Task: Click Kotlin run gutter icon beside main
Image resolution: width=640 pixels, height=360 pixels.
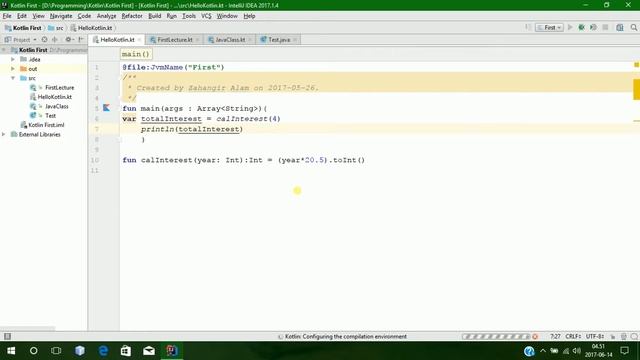Action: (x=107, y=108)
